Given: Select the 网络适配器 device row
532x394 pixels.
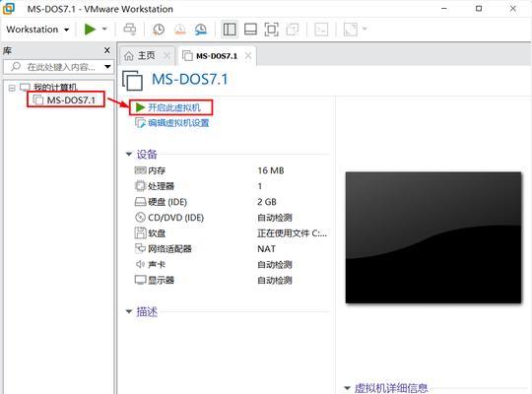Looking at the screenshot, I should 232,249.
